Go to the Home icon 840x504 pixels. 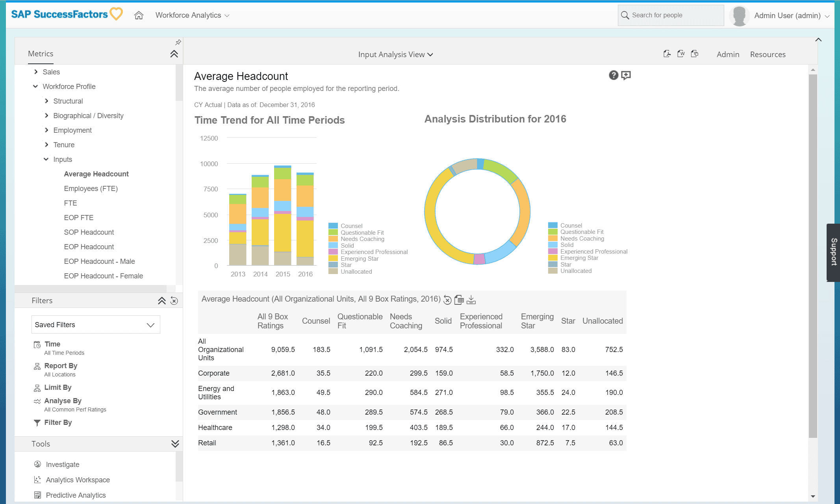pos(139,15)
